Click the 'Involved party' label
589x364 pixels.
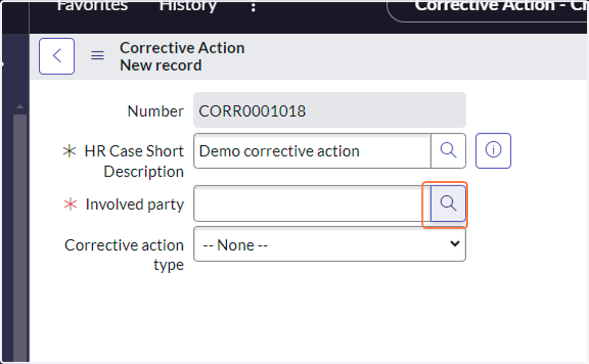(134, 204)
